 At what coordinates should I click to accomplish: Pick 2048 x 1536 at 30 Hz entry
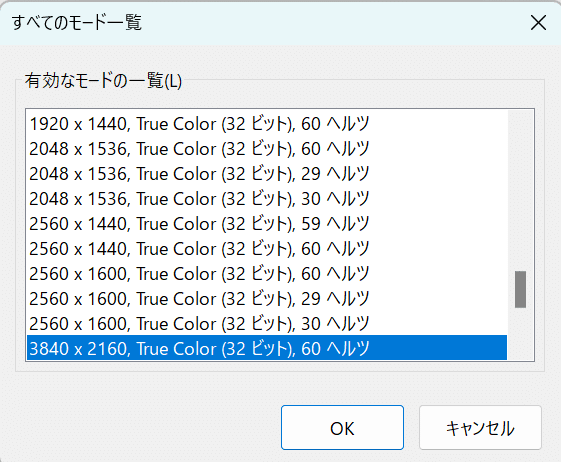coord(267,199)
